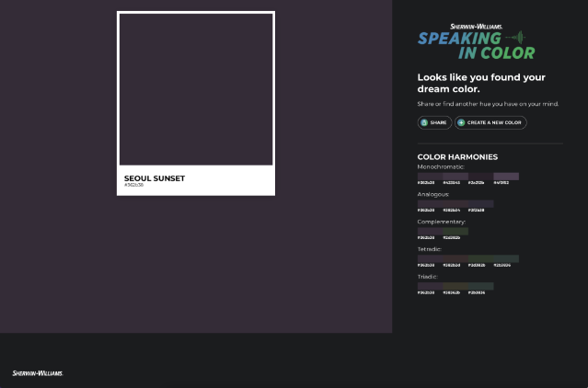The height and width of the screenshot is (388, 588).
Task: Click the green sound wave icon
Action: [x=521, y=38]
